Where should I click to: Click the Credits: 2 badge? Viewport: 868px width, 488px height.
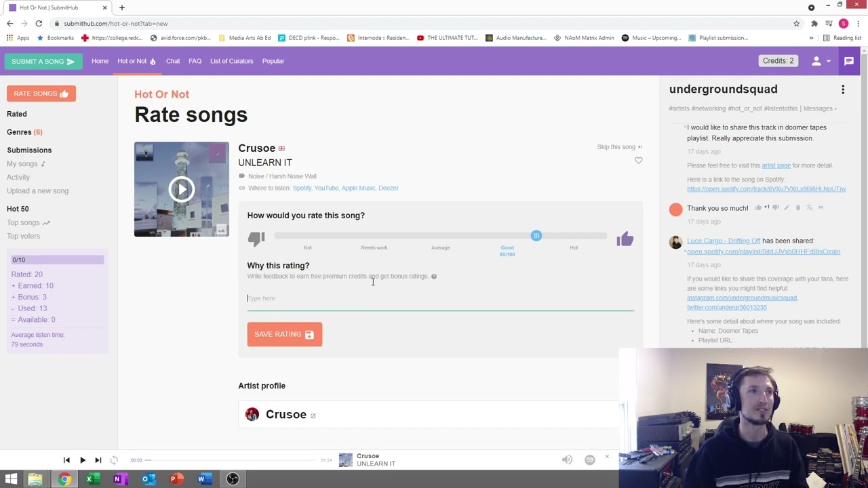(x=778, y=61)
